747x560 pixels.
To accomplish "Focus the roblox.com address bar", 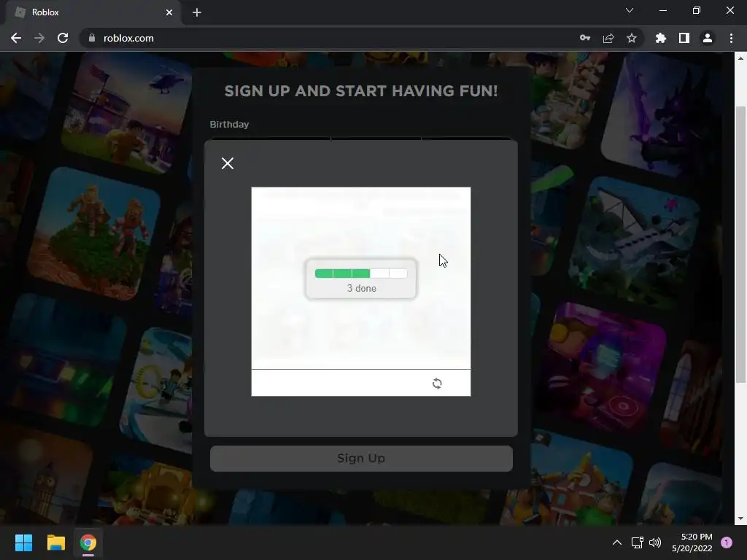I will click(x=333, y=38).
